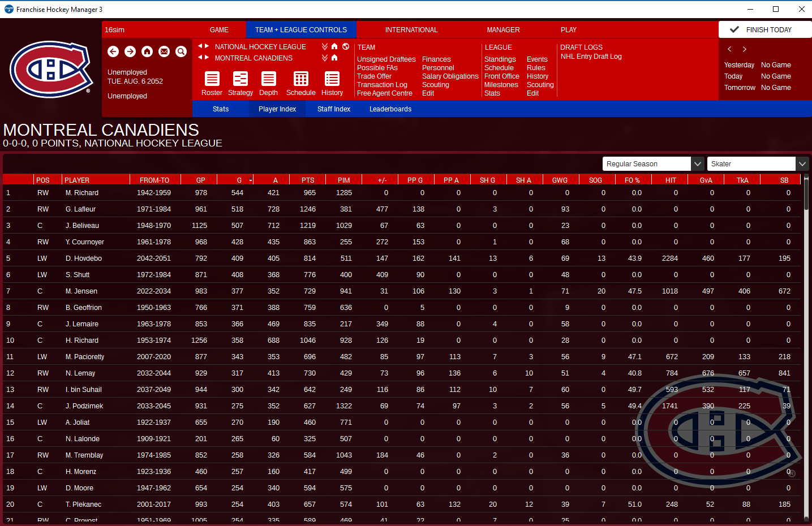
Task: Open the mail envelope icon
Action: pyautogui.click(x=164, y=51)
